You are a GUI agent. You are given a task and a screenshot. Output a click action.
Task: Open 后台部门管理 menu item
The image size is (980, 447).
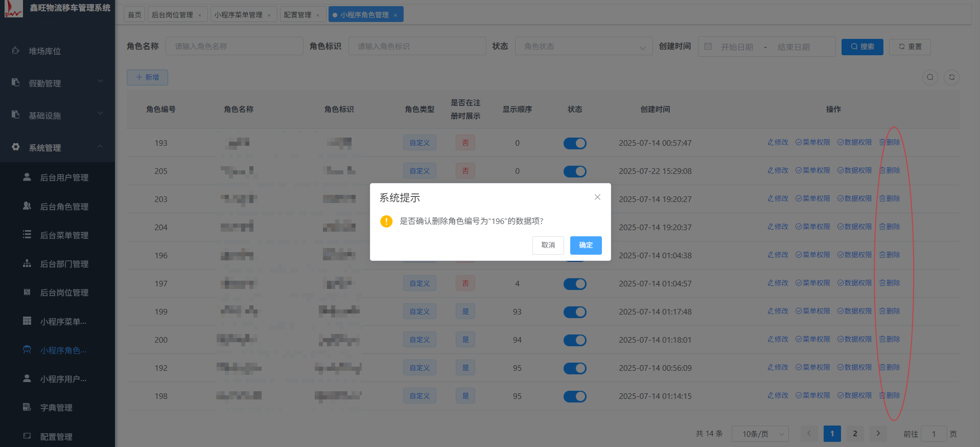coord(57,263)
